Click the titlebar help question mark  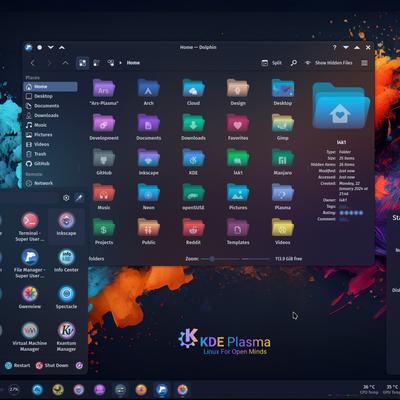coord(335,47)
